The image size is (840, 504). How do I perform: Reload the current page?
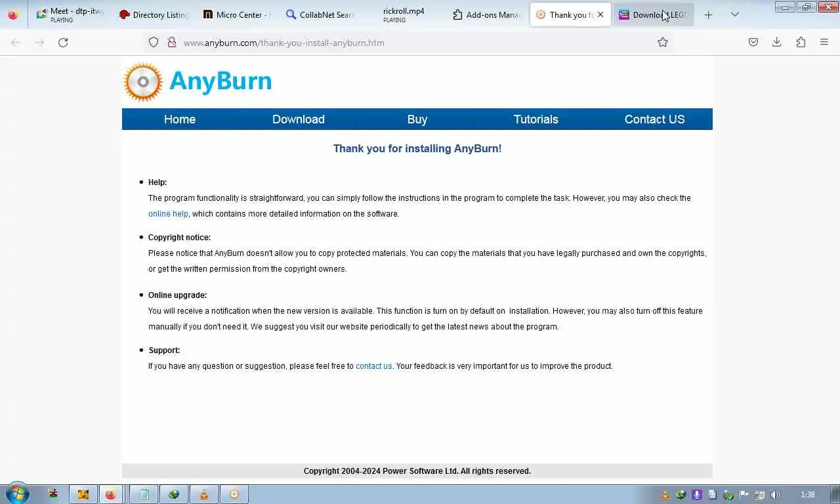[63, 42]
